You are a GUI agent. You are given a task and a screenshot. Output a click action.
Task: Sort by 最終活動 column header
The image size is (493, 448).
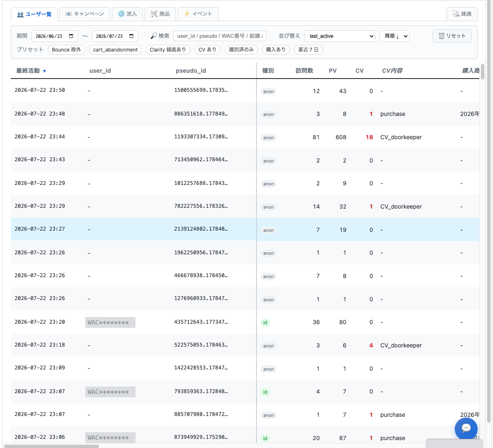(x=31, y=71)
